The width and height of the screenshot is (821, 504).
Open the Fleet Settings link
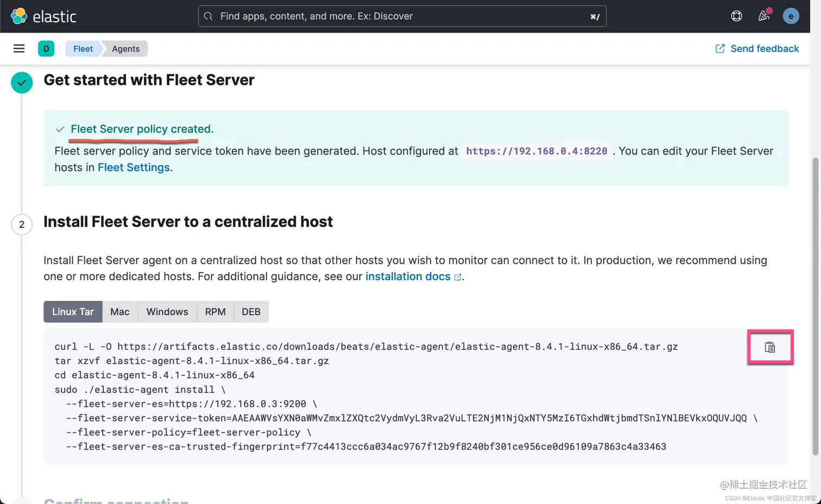click(x=134, y=167)
